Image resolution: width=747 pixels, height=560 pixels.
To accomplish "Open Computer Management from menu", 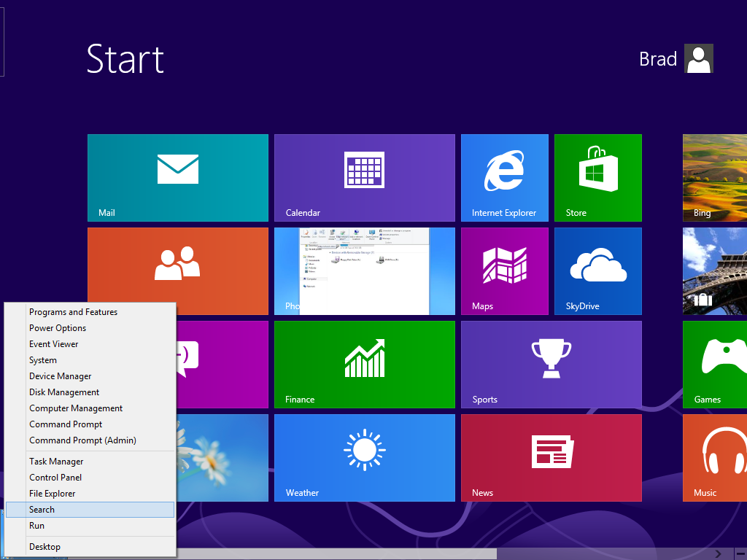I will [90, 408].
